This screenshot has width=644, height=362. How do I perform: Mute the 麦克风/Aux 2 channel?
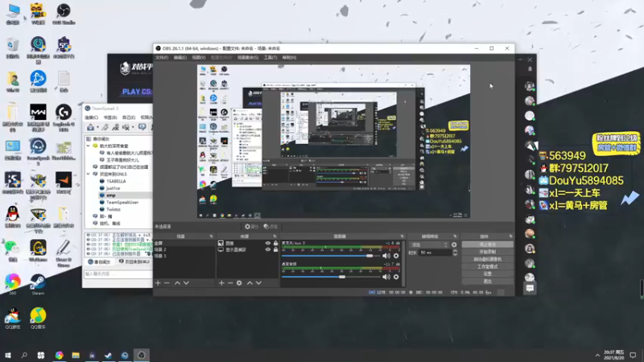[x=386, y=256]
